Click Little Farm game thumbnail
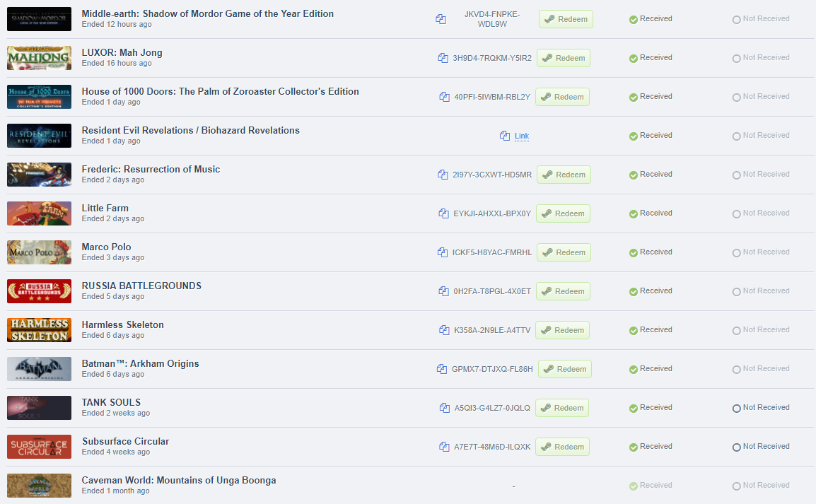816x504 pixels. coord(39,213)
